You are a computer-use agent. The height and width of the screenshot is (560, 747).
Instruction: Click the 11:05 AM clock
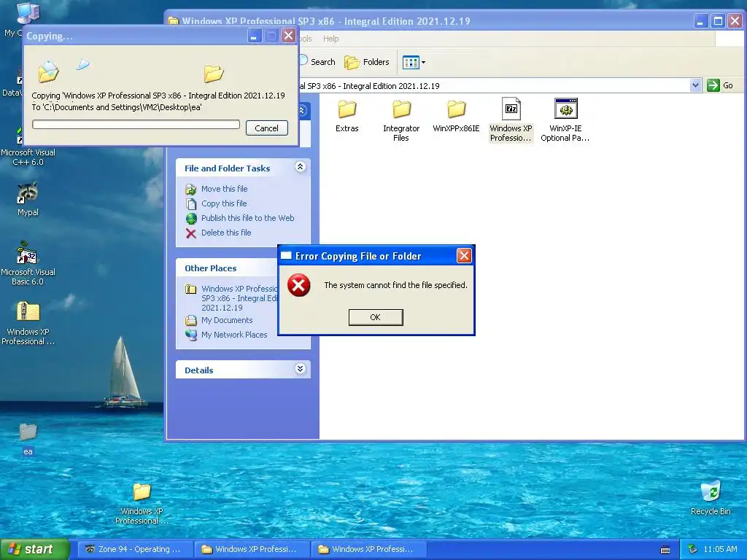pos(720,549)
